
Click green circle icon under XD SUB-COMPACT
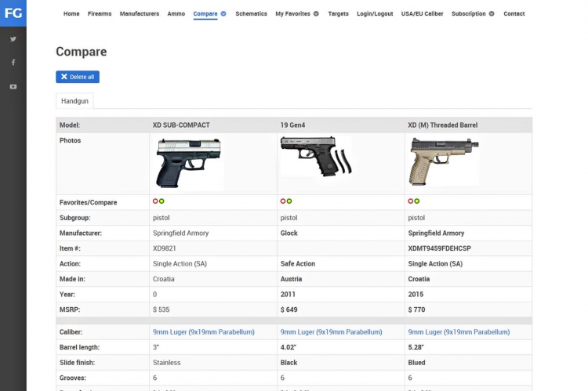(x=162, y=201)
